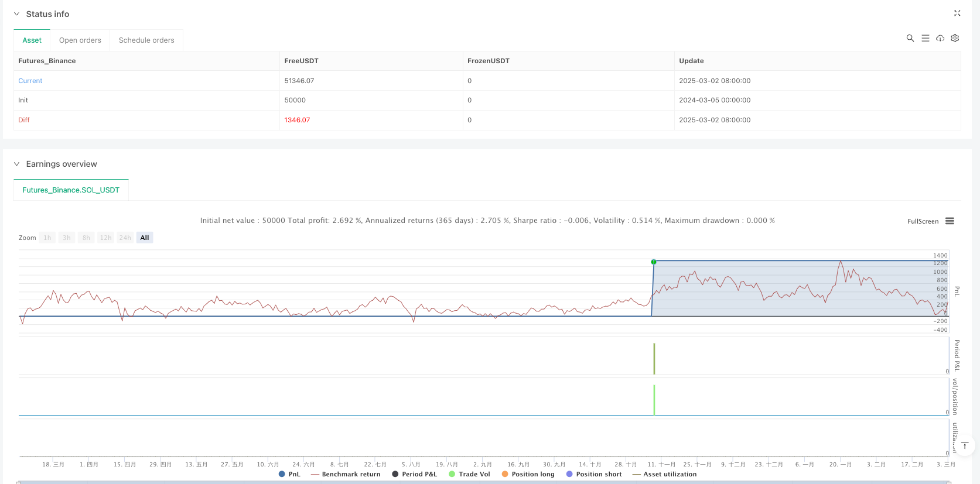Image resolution: width=980 pixels, height=484 pixels.
Task: Collapse the Status info section
Action: click(16, 14)
